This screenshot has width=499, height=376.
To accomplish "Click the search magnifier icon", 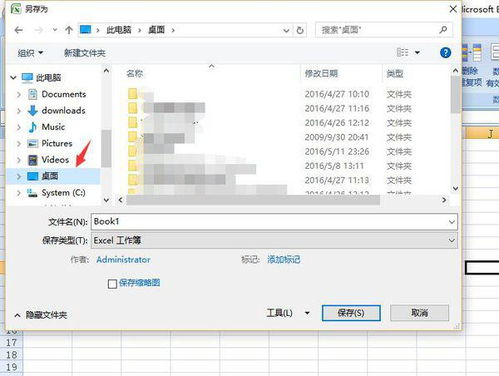I will (443, 30).
